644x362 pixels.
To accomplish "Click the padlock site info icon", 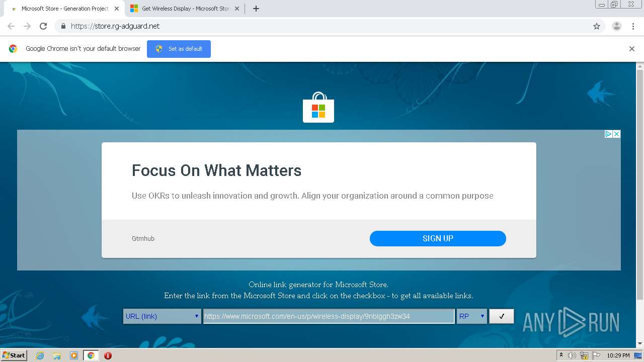I will (x=63, y=26).
